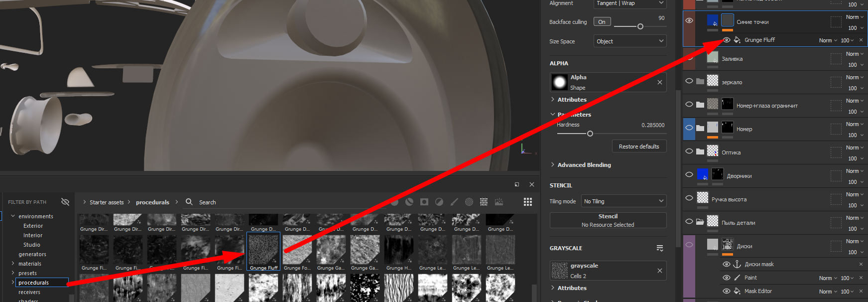The image size is (868, 302).
Task: Open the Alignment Tangent | Wrap dropdown
Action: click(630, 3)
